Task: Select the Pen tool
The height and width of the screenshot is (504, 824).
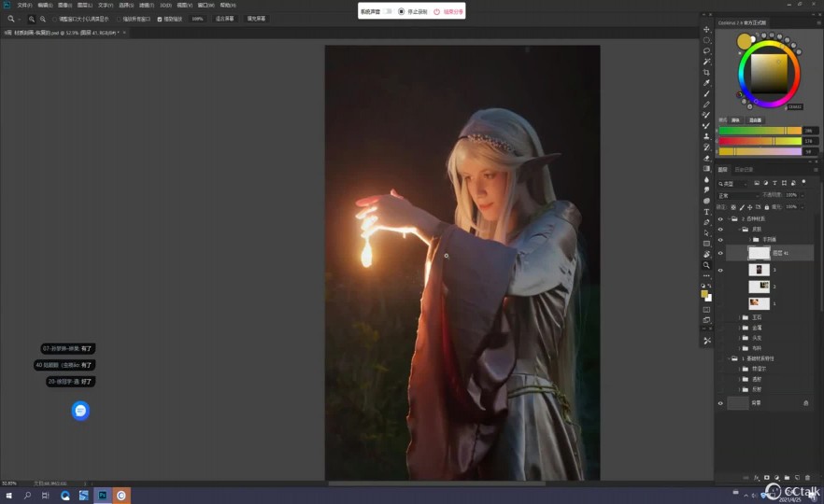Action: 706,222
